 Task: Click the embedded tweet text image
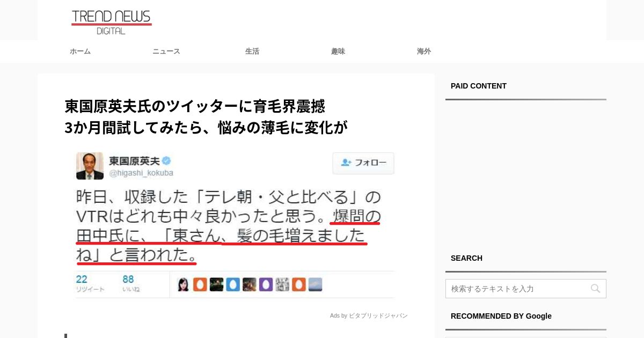coord(235,225)
